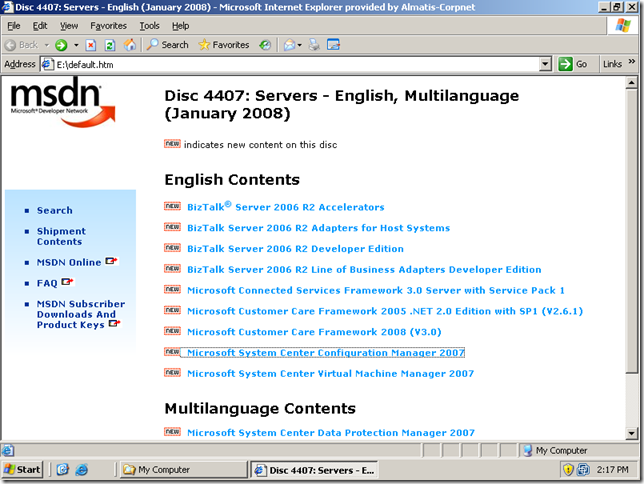
Task: Launch Internet Explorer from quick launch
Action: pyautogui.click(x=82, y=470)
